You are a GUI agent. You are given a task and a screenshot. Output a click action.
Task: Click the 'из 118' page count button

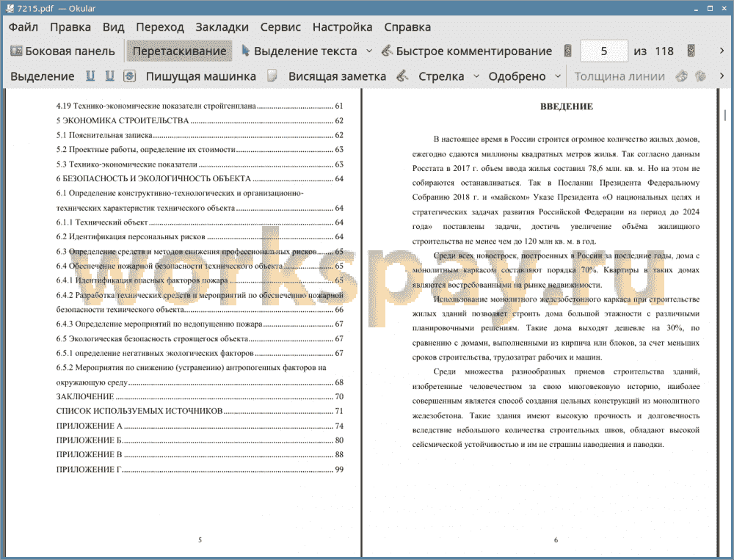click(653, 51)
